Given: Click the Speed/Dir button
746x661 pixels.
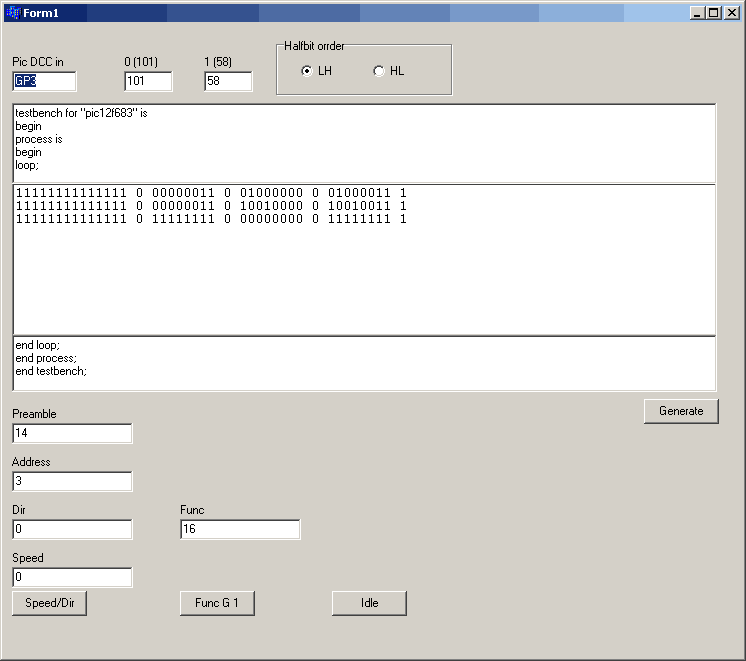Looking at the screenshot, I should click(49, 603).
